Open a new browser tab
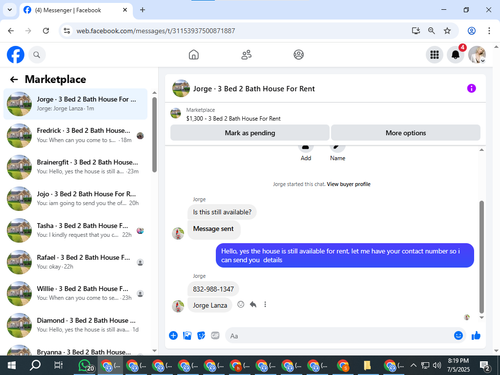This screenshot has height=375, width=500. click(x=142, y=10)
